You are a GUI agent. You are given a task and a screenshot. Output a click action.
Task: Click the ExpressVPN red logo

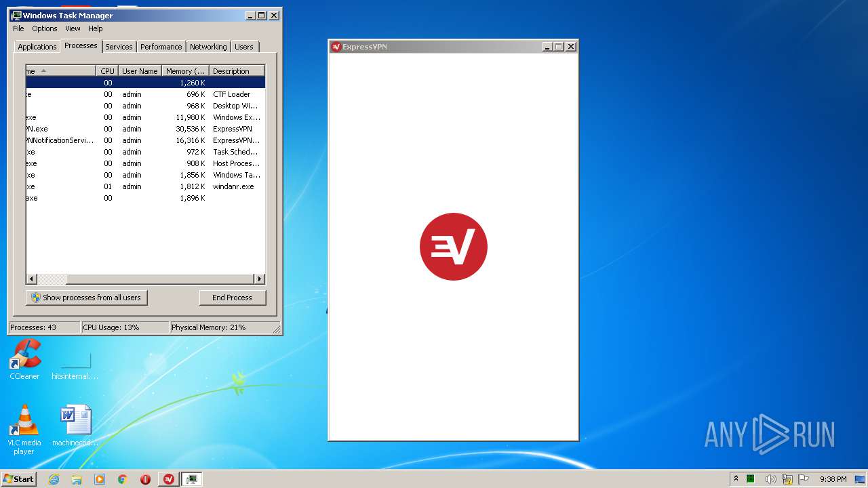coord(453,247)
